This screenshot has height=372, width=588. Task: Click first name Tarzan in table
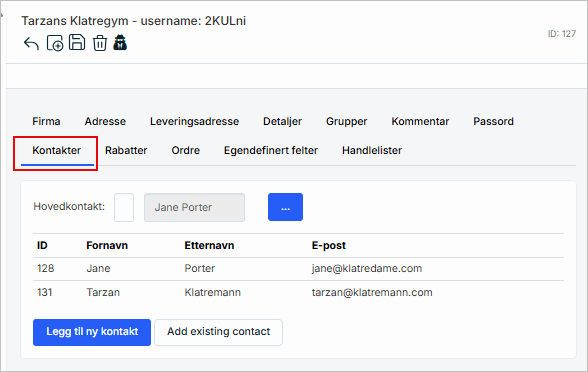(103, 292)
